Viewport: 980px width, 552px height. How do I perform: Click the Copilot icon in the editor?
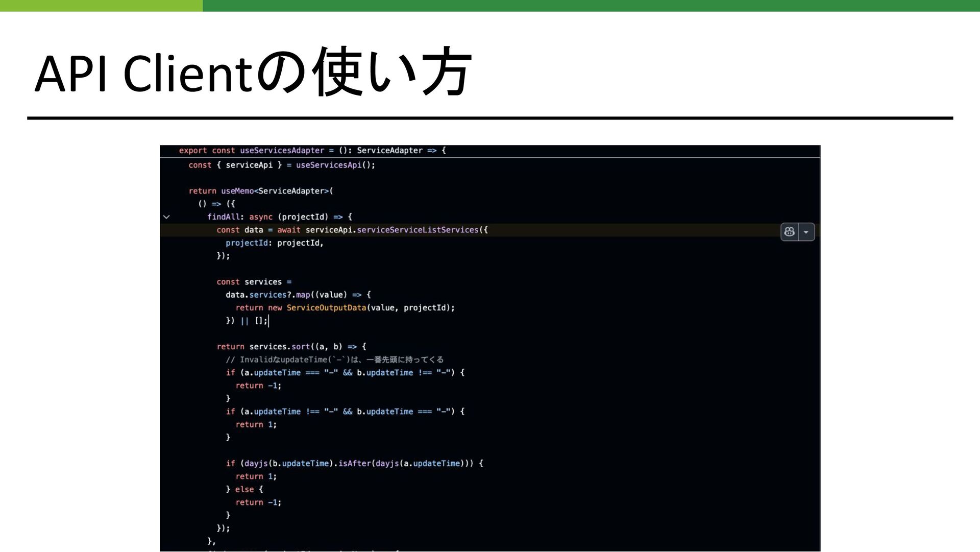point(789,232)
